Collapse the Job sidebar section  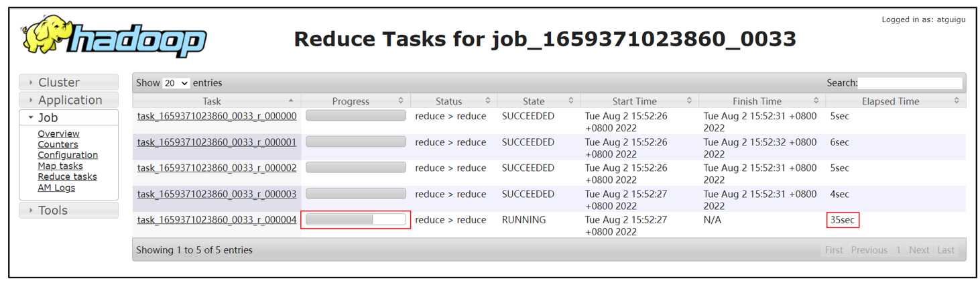[48, 117]
